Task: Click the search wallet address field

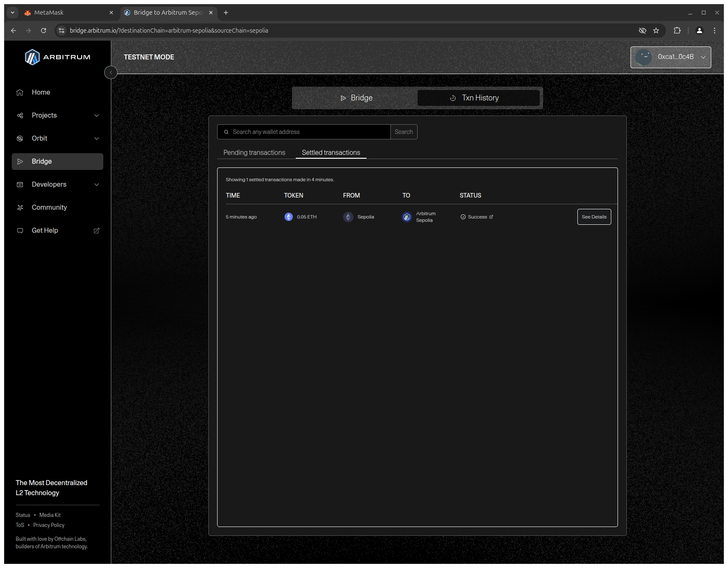Action: coord(304,132)
